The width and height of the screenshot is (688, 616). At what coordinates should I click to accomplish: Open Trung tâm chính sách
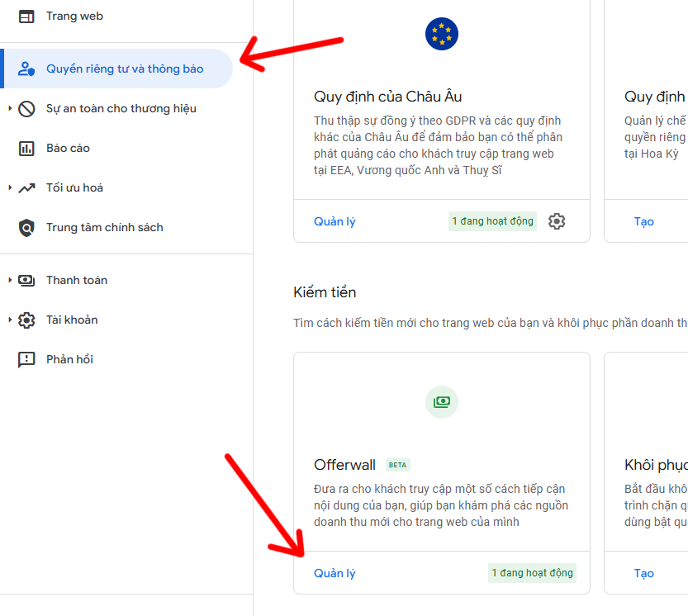click(x=104, y=227)
